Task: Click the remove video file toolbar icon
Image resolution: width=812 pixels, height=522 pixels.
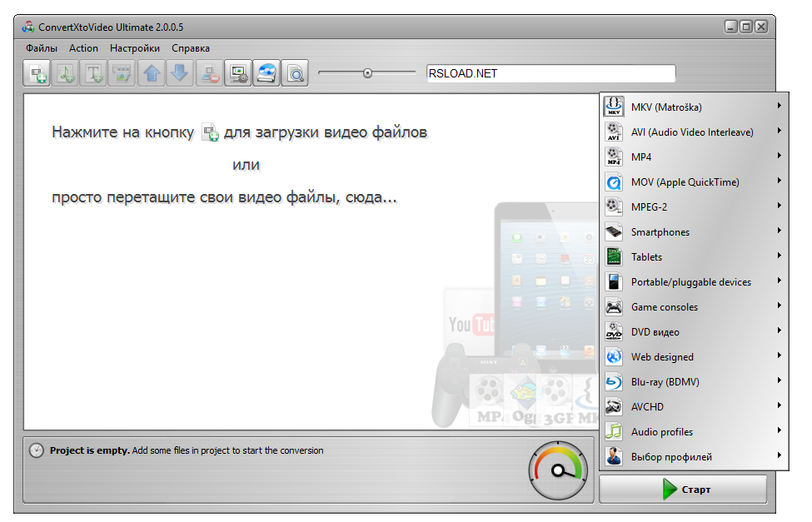Action: point(210,73)
